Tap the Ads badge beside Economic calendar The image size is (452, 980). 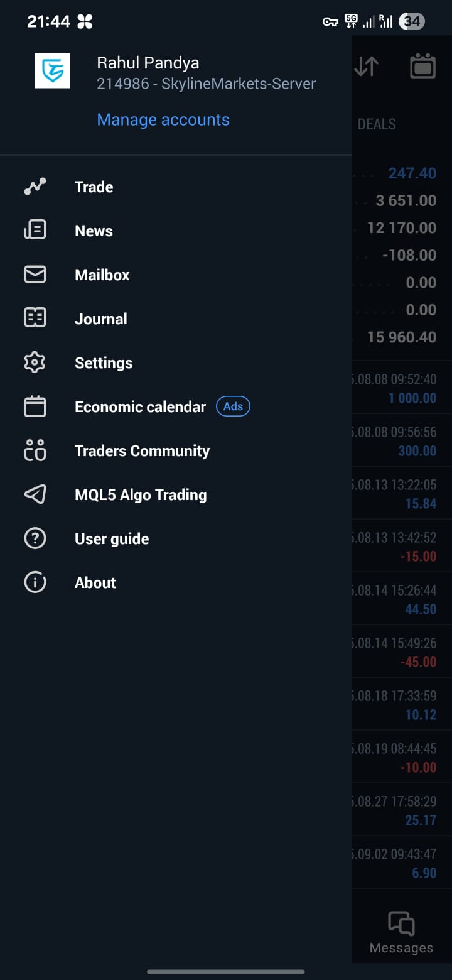[233, 406]
